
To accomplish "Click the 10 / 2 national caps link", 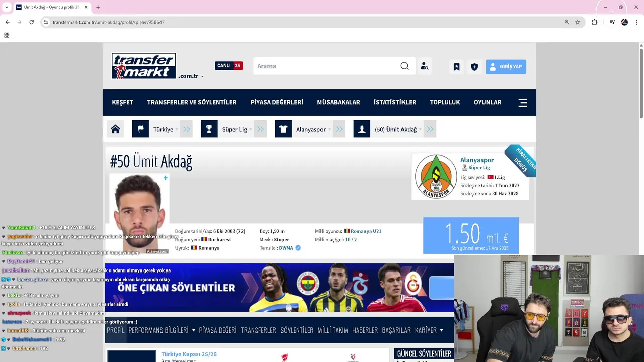I will coord(351,240).
